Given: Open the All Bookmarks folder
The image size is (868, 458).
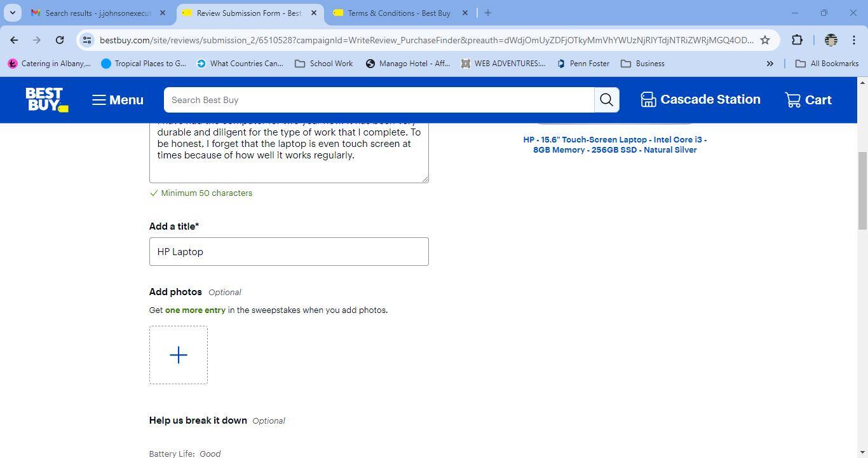Looking at the screenshot, I should [x=827, y=63].
